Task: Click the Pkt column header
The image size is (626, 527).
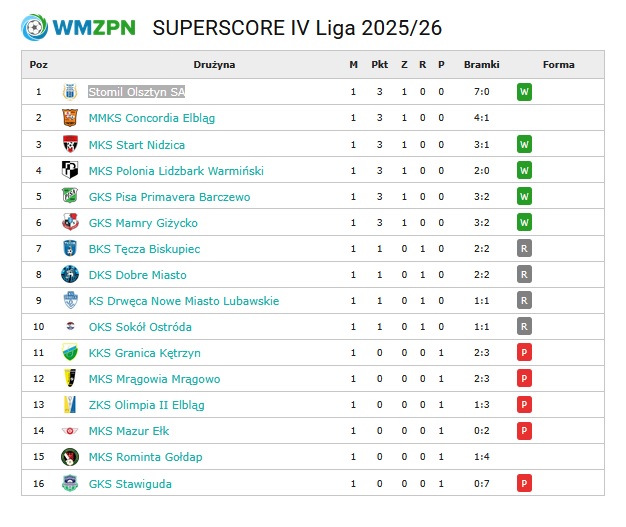Action: pyautogui.click(x=379, y=65)
